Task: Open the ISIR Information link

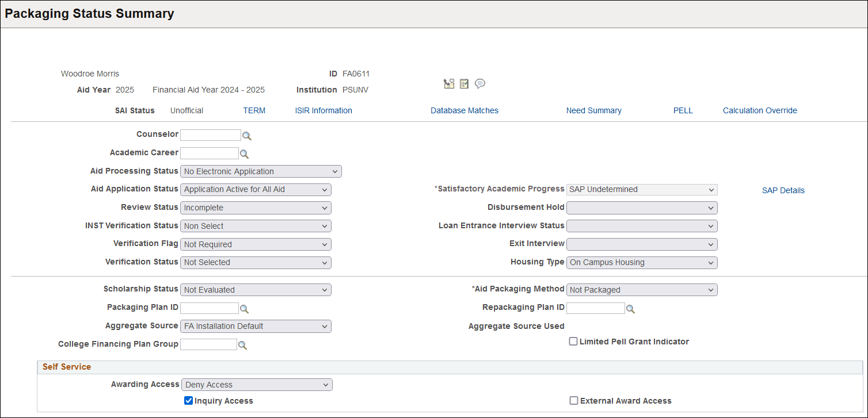Action: [x=323, y=110]
